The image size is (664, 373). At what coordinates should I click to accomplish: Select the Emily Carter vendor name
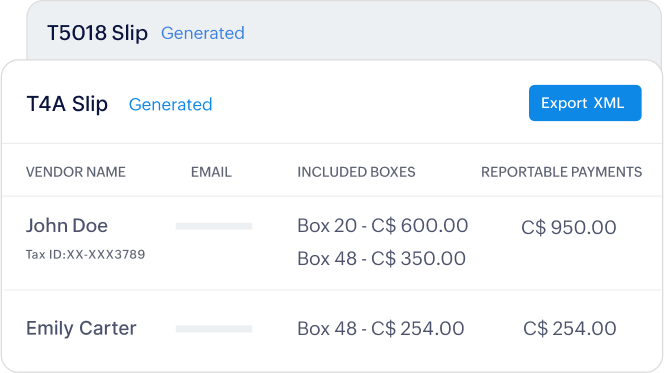pyautogui.click(x=81, y=328)
